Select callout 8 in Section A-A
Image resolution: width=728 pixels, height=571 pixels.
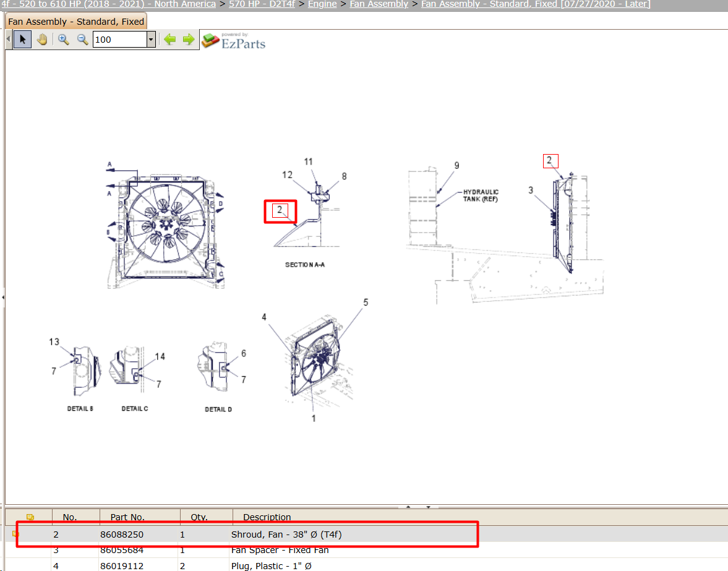pyautogui.click(x=344, y=176)
